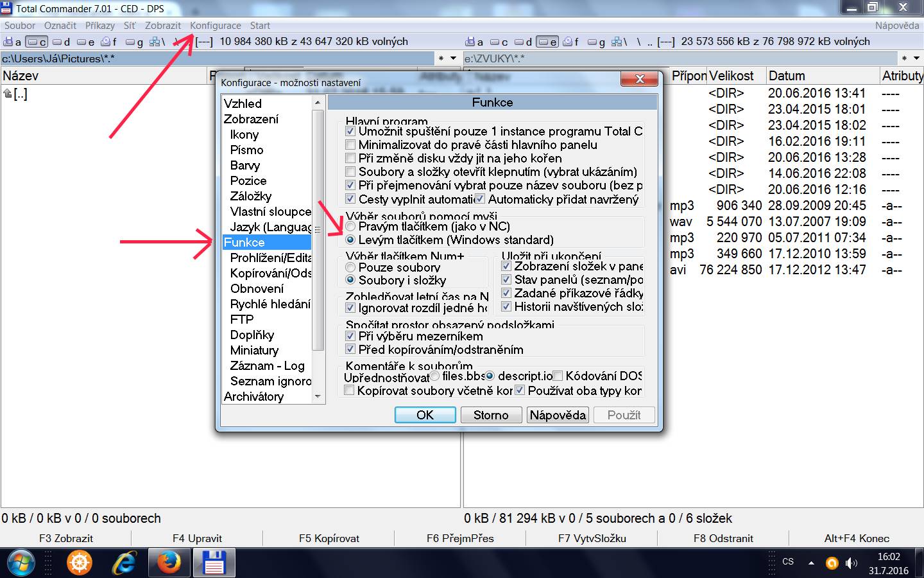Select drive a in the left panel
This screenshot has height=578, width=924.
tap(12, 42)
